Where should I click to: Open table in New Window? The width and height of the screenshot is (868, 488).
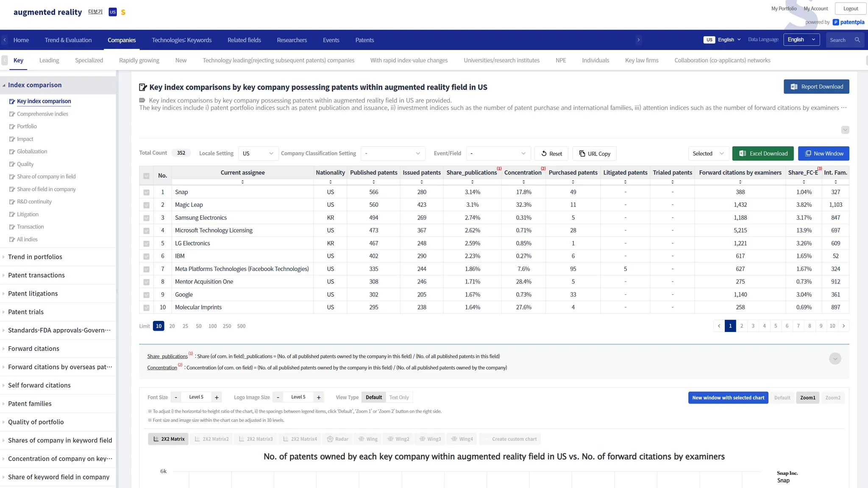823,153
